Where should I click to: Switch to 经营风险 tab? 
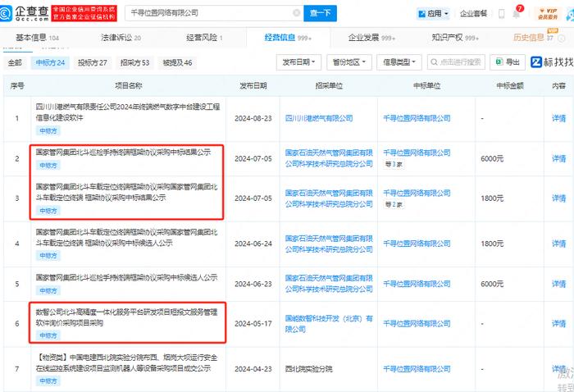(204, 38)
